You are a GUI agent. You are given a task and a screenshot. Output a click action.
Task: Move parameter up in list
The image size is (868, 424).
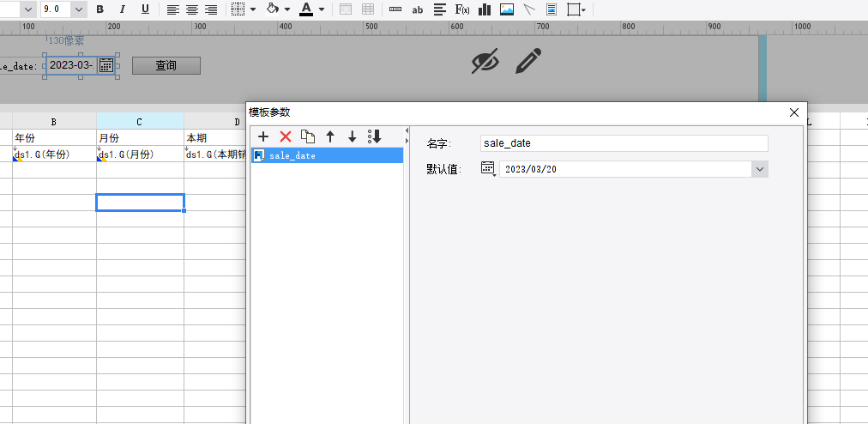coord(330,136)
